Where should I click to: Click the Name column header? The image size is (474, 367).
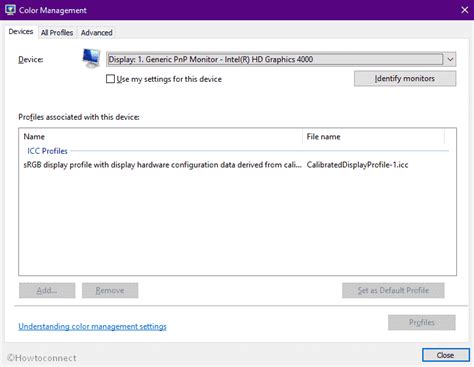[161, 137]
